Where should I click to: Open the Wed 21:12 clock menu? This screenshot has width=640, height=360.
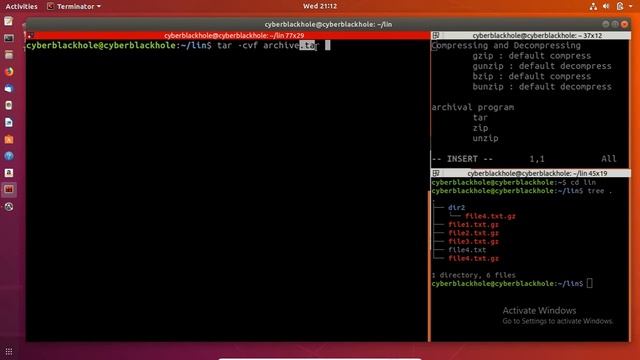pyautogui.click(x=320, y=6)
